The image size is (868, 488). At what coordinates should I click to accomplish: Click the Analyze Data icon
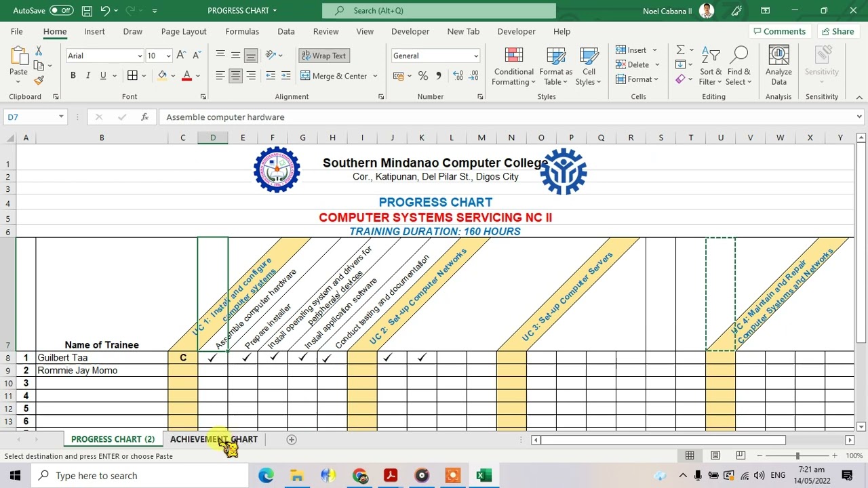click(x=778, y=66)
